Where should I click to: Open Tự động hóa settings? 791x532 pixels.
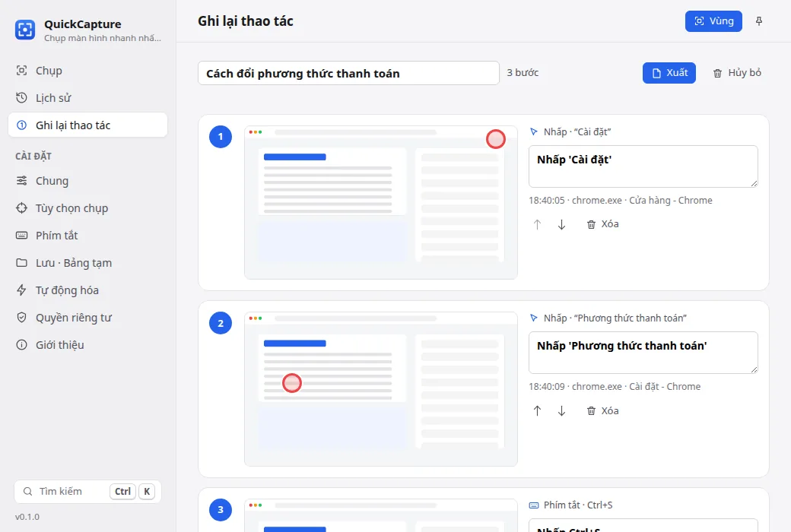(87, 290)
